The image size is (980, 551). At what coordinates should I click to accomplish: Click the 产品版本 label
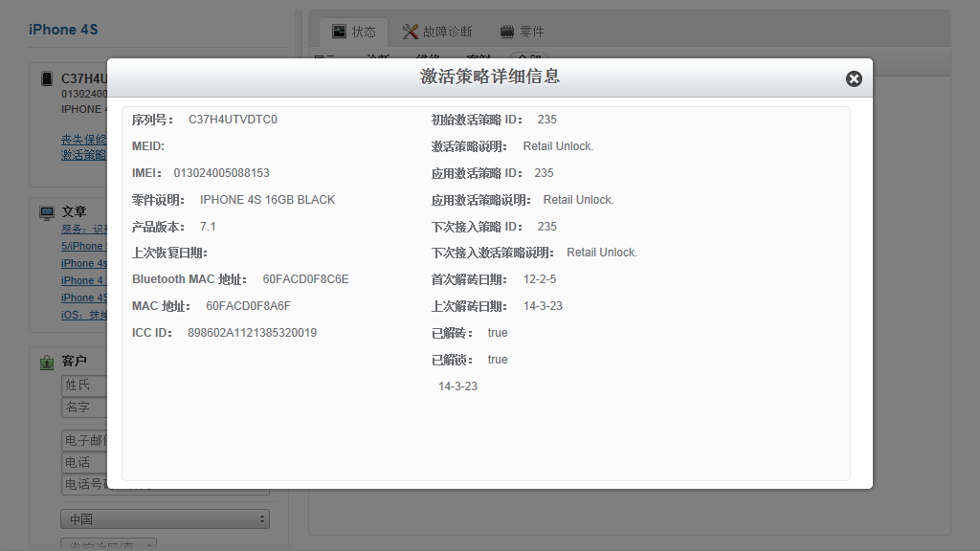click(x=158, y=227)
